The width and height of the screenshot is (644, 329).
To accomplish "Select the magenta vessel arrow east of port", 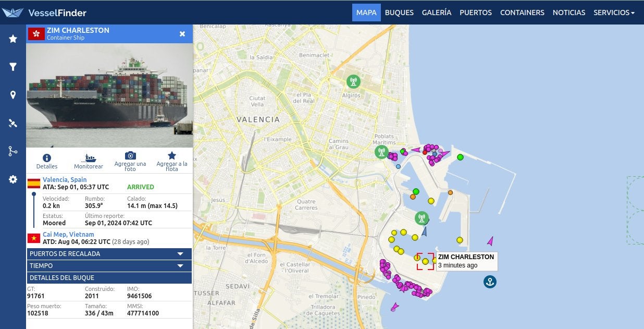I will [490, 241].
